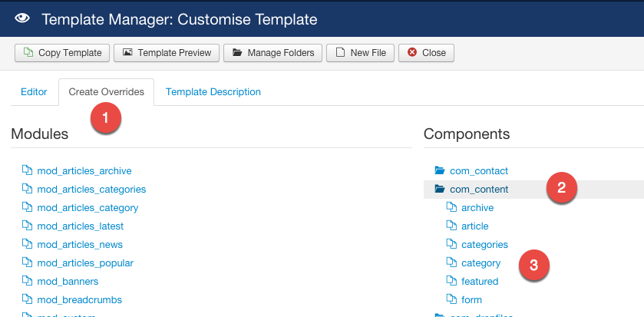The image size is (644, 317).
Task: Create override for article view
Action: point(475,226)
